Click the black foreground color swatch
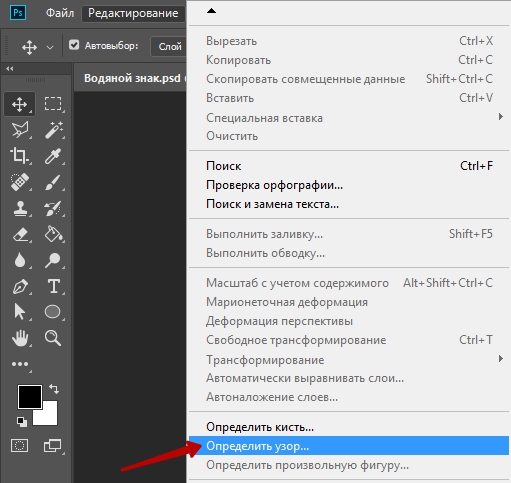The image size is (511, 483). coord(30,397)
